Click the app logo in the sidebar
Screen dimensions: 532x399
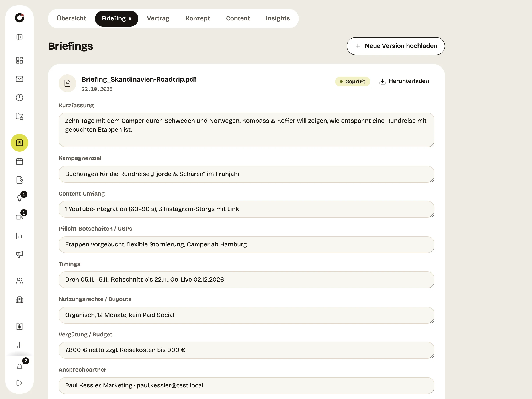[20, 18]
